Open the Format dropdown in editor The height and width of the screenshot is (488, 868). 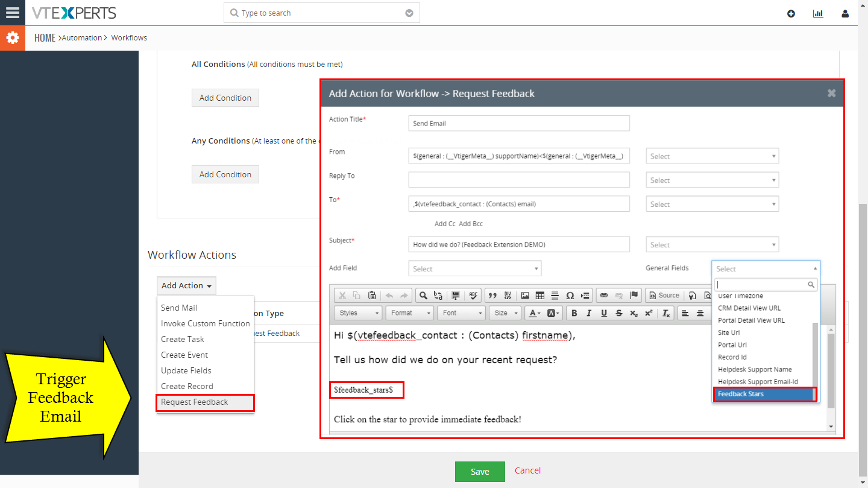pyautogui.click(x=410, y=313)
